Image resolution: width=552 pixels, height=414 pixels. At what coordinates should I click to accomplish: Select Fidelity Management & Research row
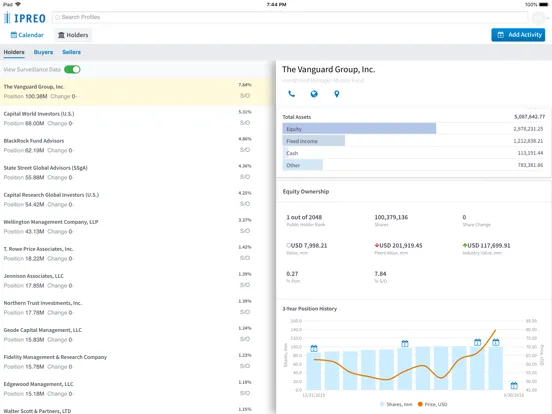(137, 362)
